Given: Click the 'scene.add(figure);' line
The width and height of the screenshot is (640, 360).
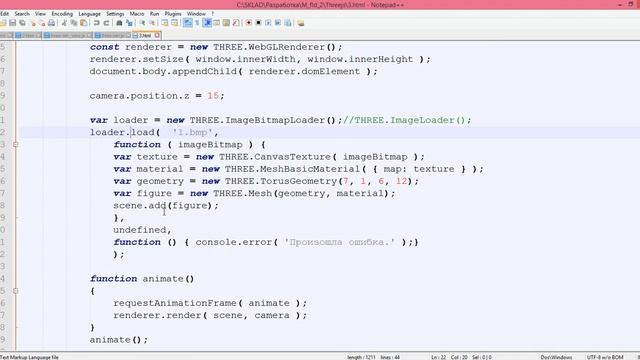Looking at the screenshot, I should pyautogui.click(x=166, y=206).
